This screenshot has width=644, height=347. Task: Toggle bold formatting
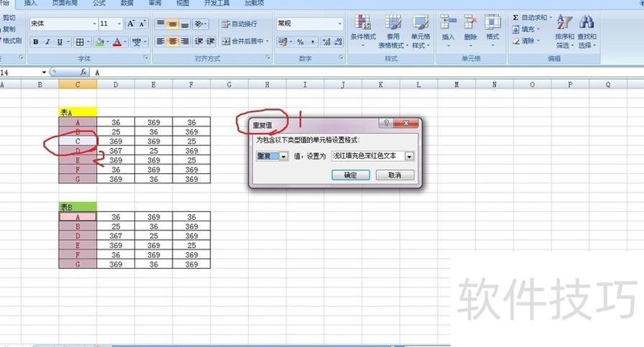pos(36,42)
